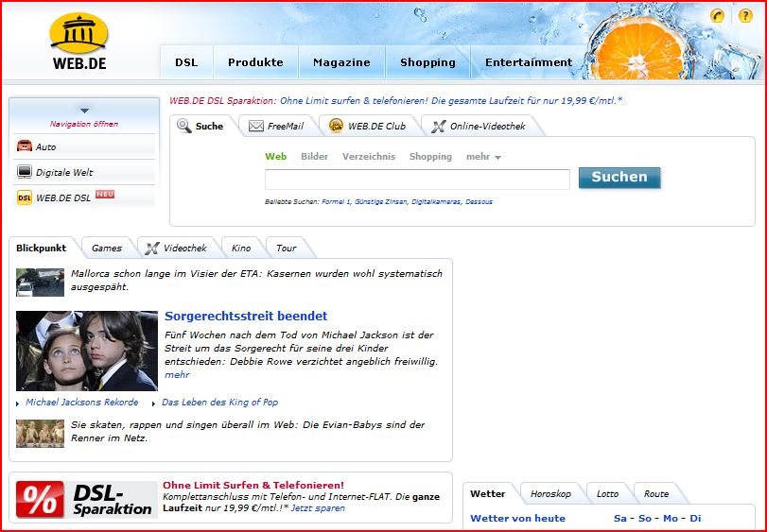Click the Günstige Zinsen search link
Image resolution: width=767 pixels, height=532 pixels.
(x=380, y=202)
